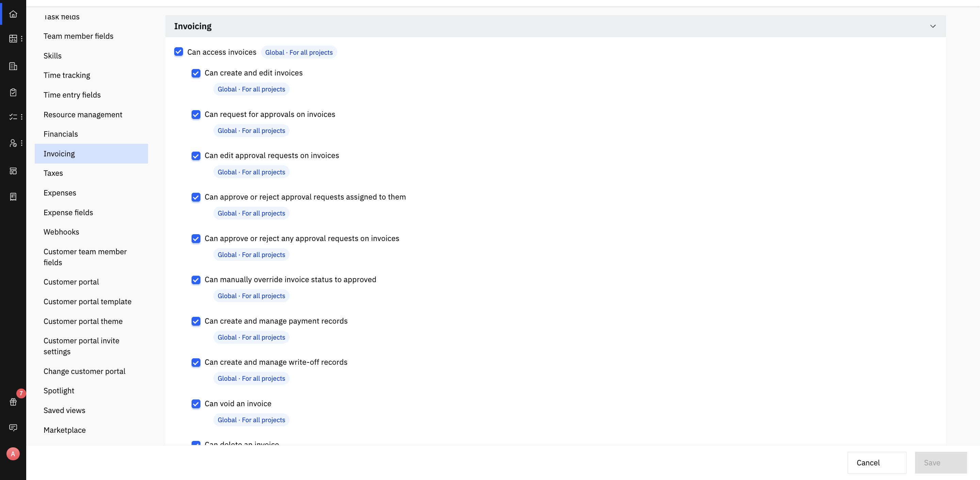This screenshot has width=980, height=480.
Task: Open the person-with-clock sidebar icon
Action: point(13,143)
